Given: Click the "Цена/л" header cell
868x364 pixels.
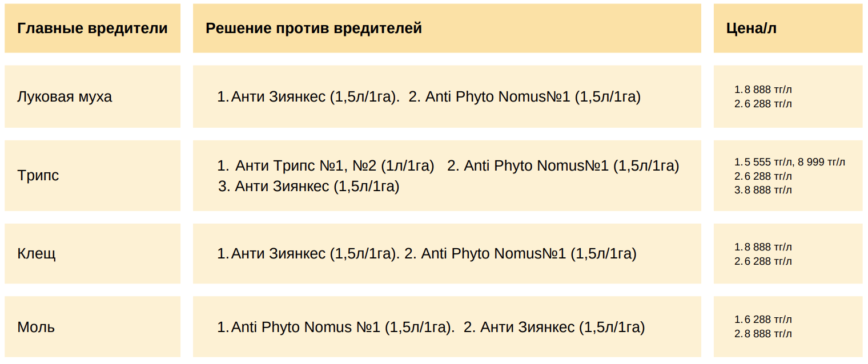Looking at the screenshot, I should (x=788, y=29).
